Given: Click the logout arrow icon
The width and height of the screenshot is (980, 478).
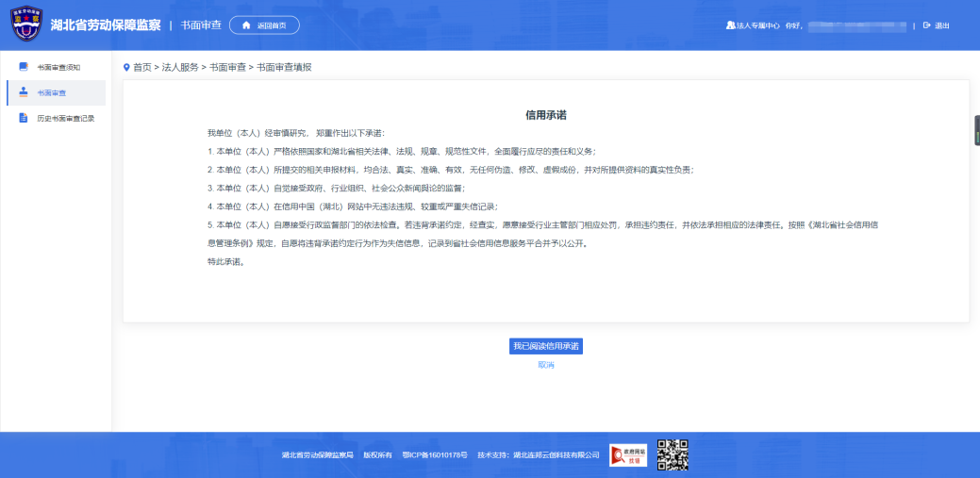Looking at the screenshot, I should 926,25.
